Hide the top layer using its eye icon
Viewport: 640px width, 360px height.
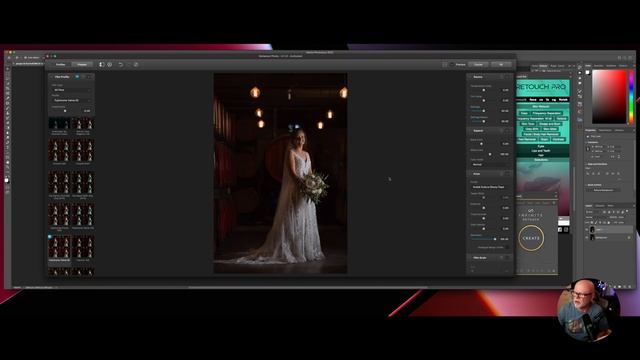point(587,230)
